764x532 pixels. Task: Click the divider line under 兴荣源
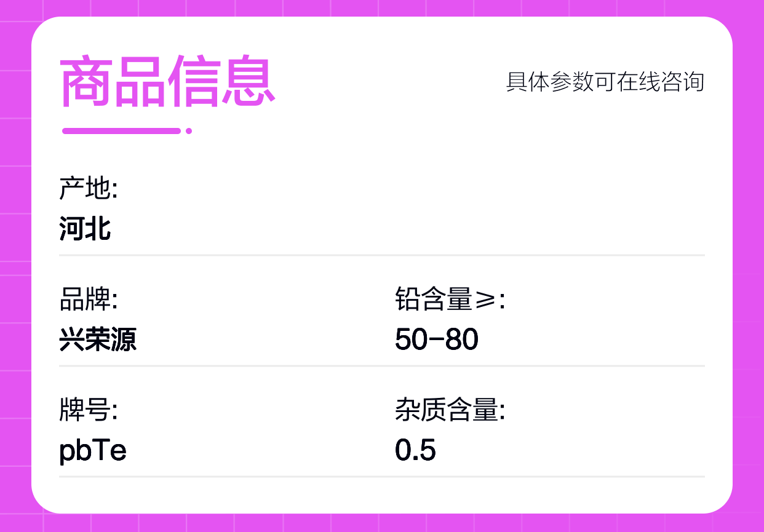tap(381, 365)
